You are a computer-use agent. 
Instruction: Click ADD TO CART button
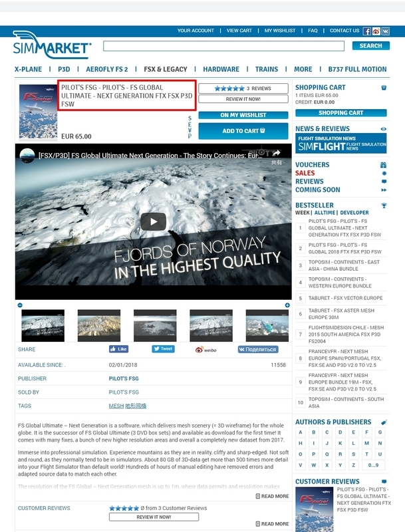click(x=243, y=131)
